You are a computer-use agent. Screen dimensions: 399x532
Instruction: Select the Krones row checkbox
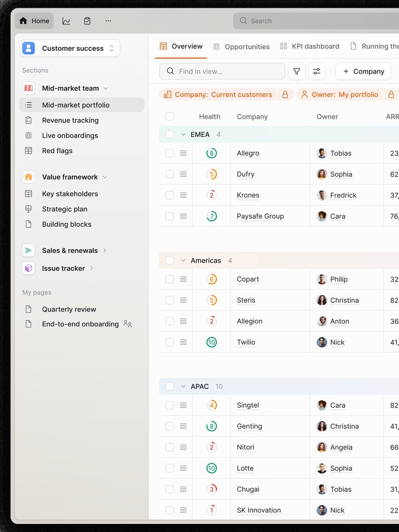tap(170, 195)
